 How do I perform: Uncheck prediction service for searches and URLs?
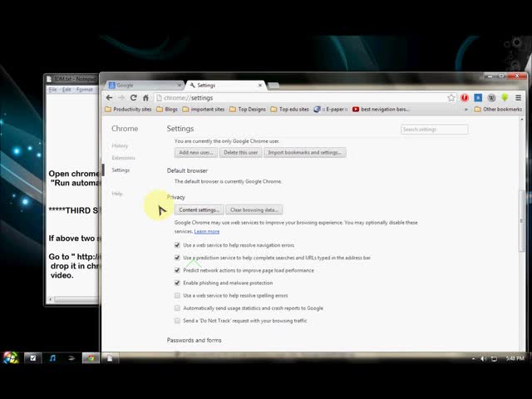click(x=177, y=258)
